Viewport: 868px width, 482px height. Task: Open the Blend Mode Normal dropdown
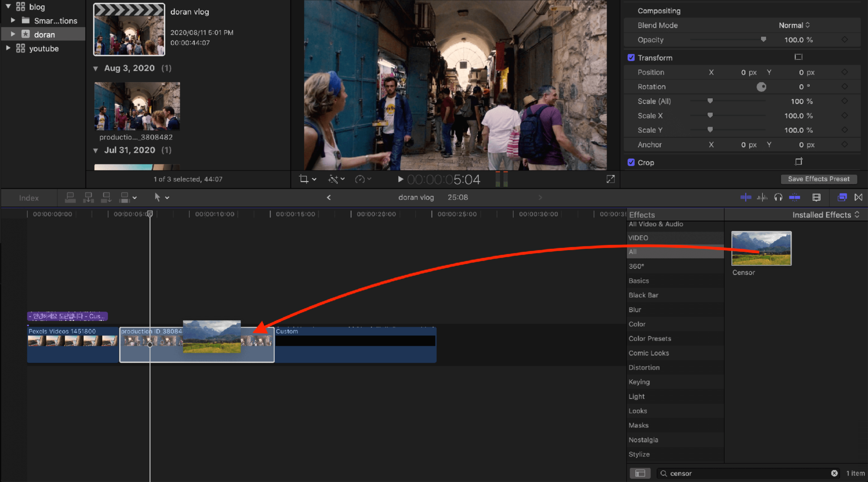pos(794,25)
